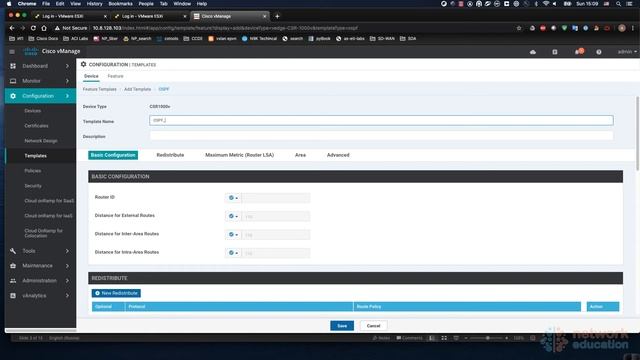Click the Administration people sidebar icon
This screenshot has width=640, height=360.
(13, 281)
